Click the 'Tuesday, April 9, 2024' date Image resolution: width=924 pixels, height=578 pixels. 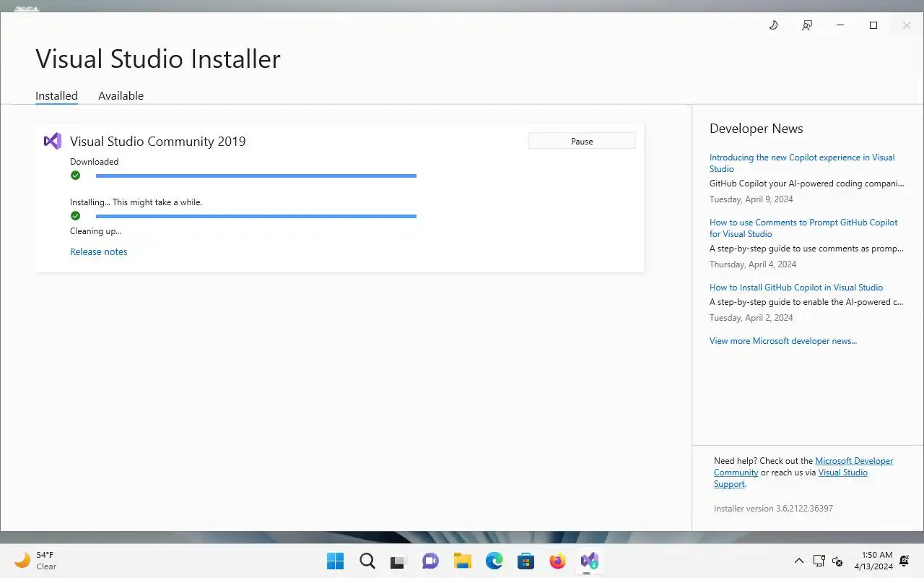coord(751,199)
